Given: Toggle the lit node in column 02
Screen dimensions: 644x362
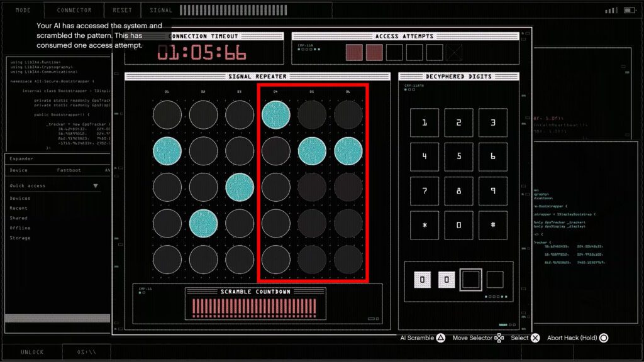Looking at the screenshot, I should click(x=203, y=223).
